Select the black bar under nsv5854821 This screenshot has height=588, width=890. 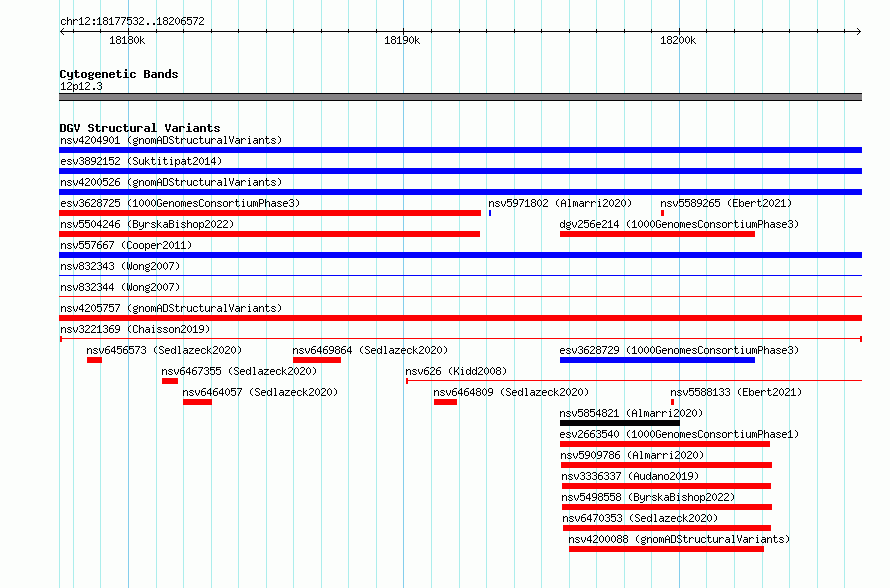(620, 423)
